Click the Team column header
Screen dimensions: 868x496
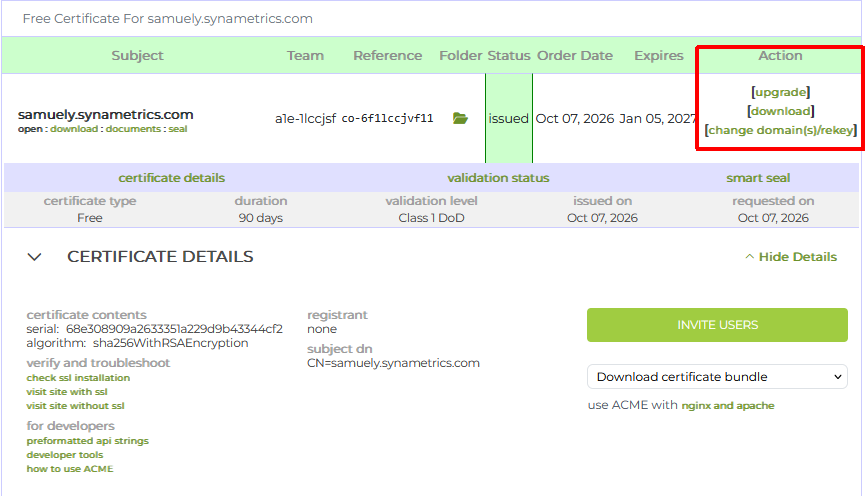tap(305, 55)
